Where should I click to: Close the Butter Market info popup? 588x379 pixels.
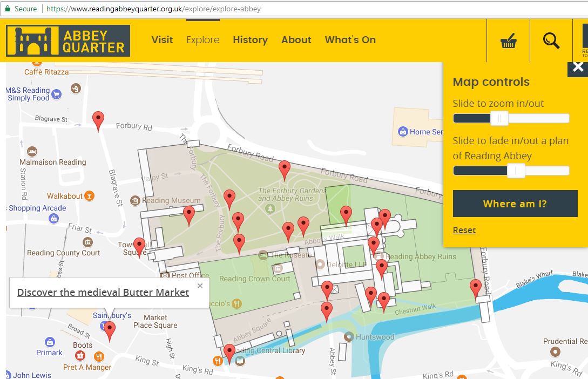click(x=200, y=286)
